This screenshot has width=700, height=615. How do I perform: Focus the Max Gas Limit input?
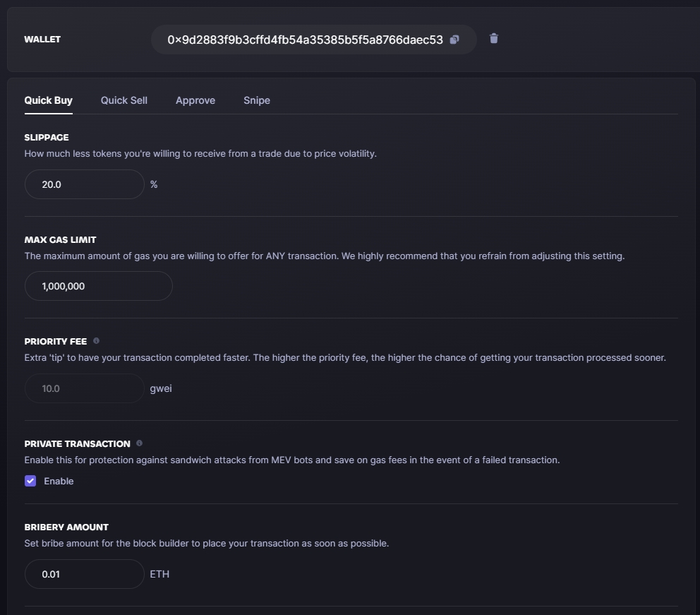99,286
